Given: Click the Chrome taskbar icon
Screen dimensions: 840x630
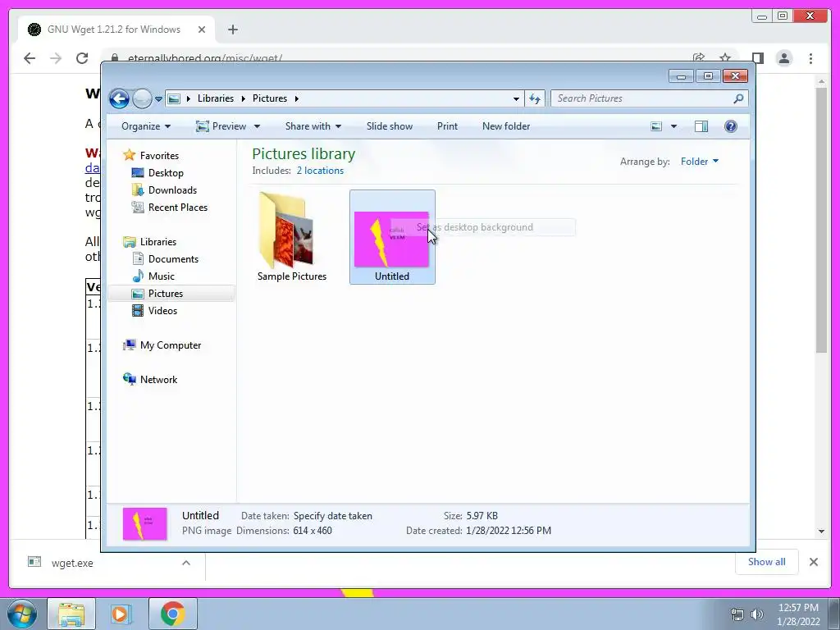Looking at the screenshot, I should [x=172, y=614].
